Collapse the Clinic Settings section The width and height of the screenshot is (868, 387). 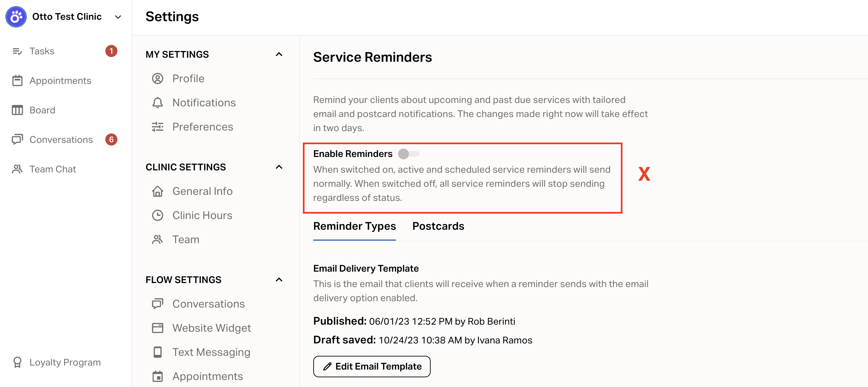tap(279, 167)
